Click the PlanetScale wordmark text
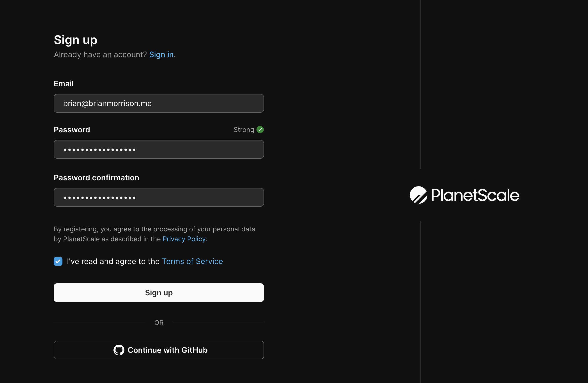588x383 pixels. point(475,195)
